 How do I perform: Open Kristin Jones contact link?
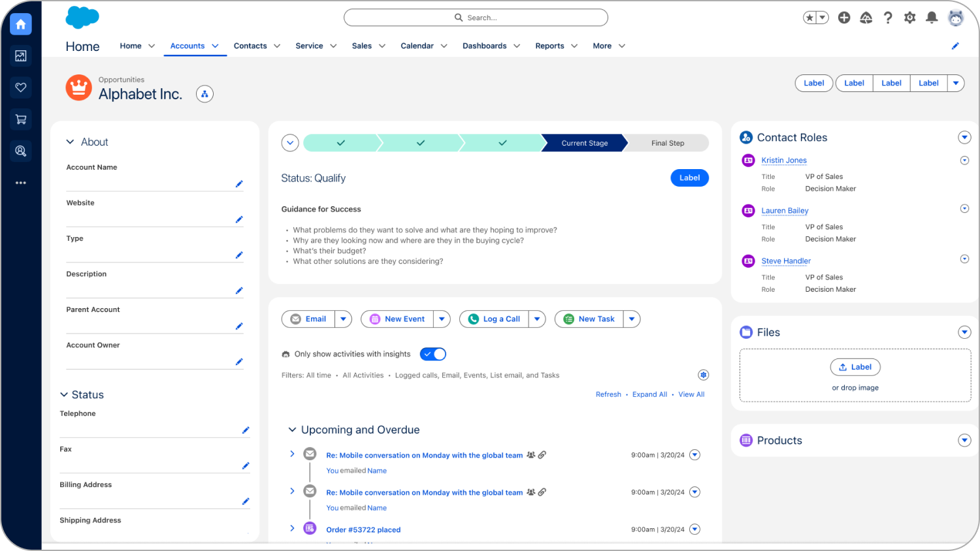click(x=783, y=161)
